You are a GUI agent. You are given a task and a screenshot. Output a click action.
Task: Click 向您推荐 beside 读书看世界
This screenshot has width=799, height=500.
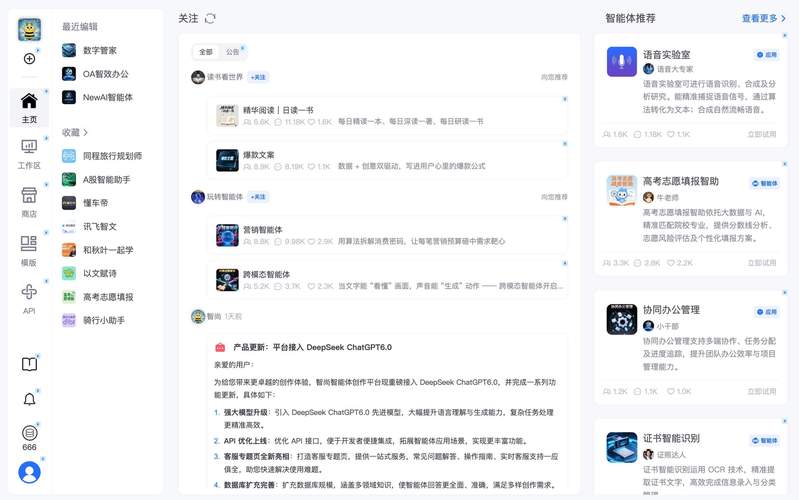[554, 77]
